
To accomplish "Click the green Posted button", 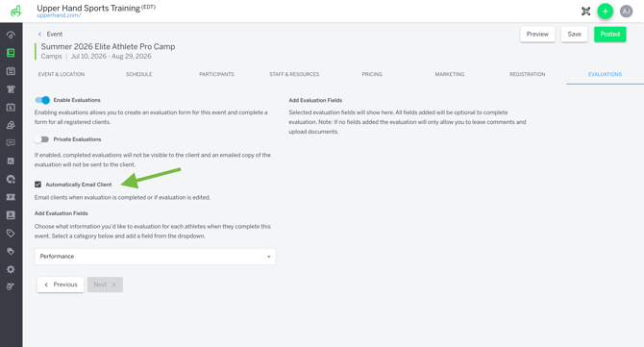I will (x=610, y=34).
